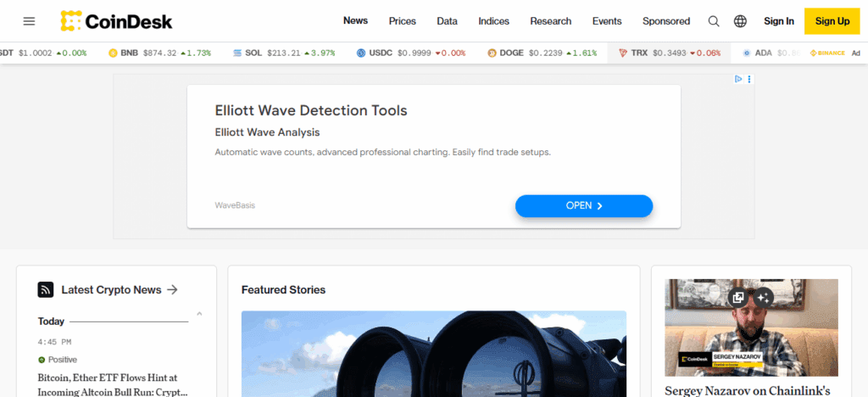Open the ad options three-dot icon
868x397 pixels.
tap(749, 79)
